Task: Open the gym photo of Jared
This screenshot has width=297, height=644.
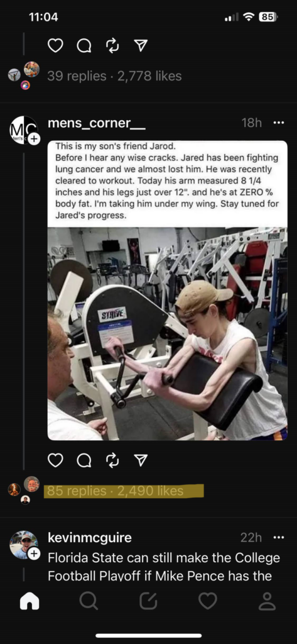Action: [x=168, y=333]
